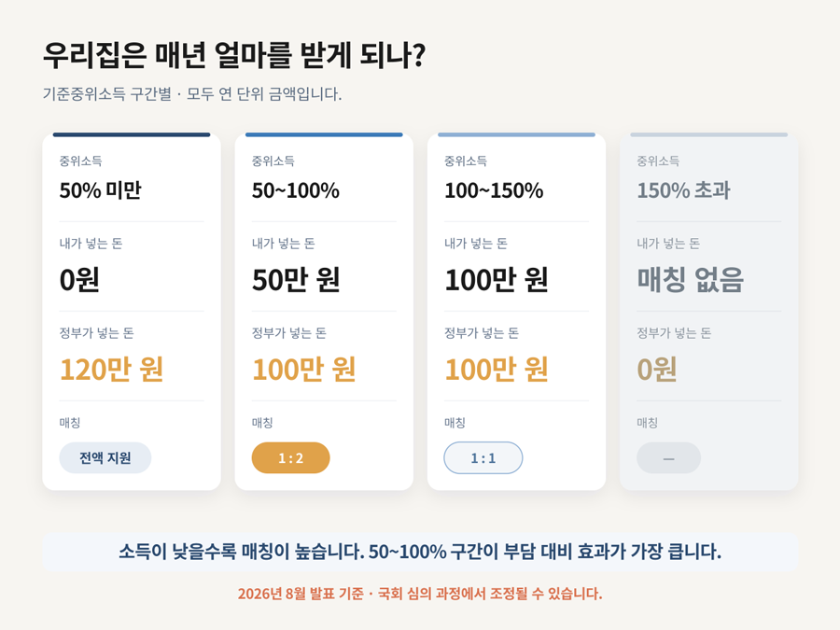
Task: Click the 150% 초과 bracket heading
Action: (x=683, y=190)
